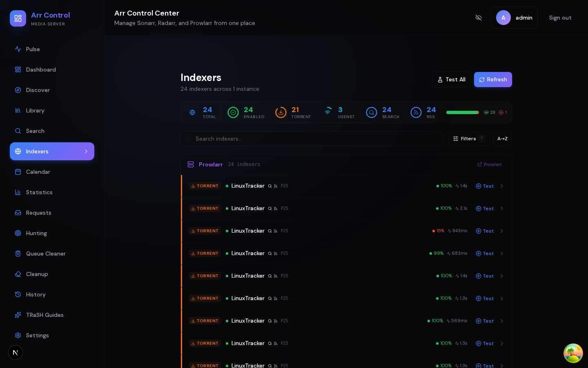The width and height of the screenshot is (588, 368).
Task: Toggle the privacy eye-off icon in header
Action: (x=479, y=18)
